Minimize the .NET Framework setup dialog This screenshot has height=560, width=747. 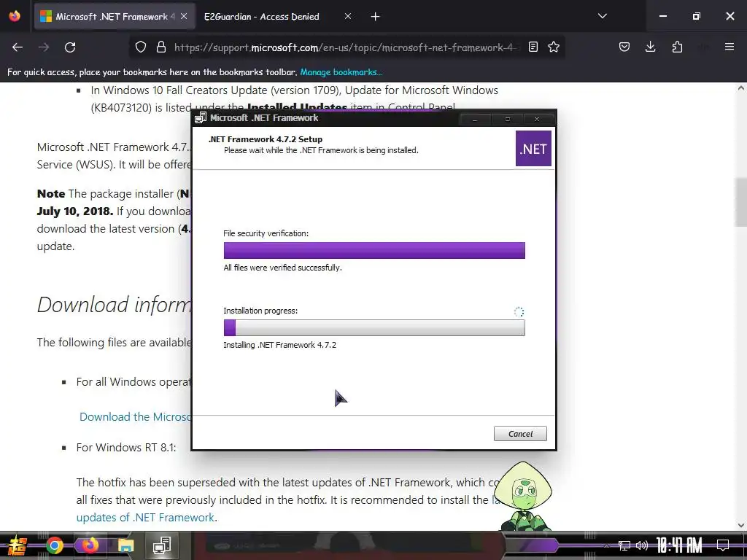(474, 119)
